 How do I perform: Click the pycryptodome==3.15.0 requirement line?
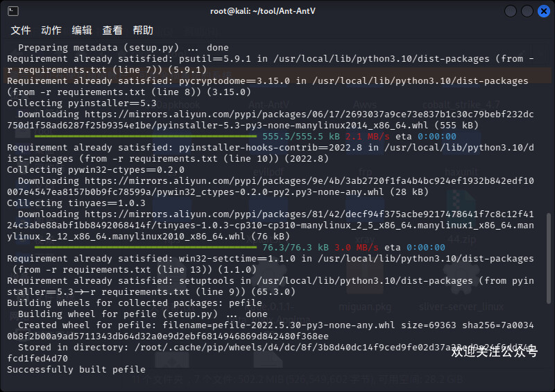[x=268, y=87]
